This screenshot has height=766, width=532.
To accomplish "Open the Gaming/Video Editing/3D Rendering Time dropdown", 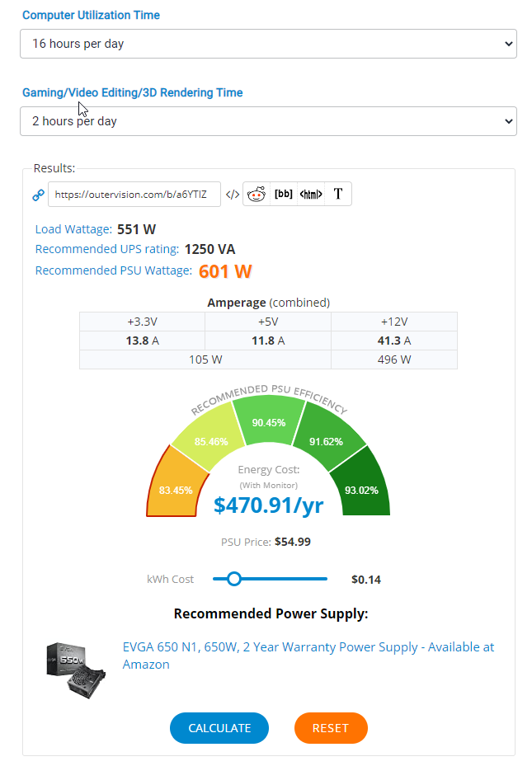I will click(x=268, y=121).
